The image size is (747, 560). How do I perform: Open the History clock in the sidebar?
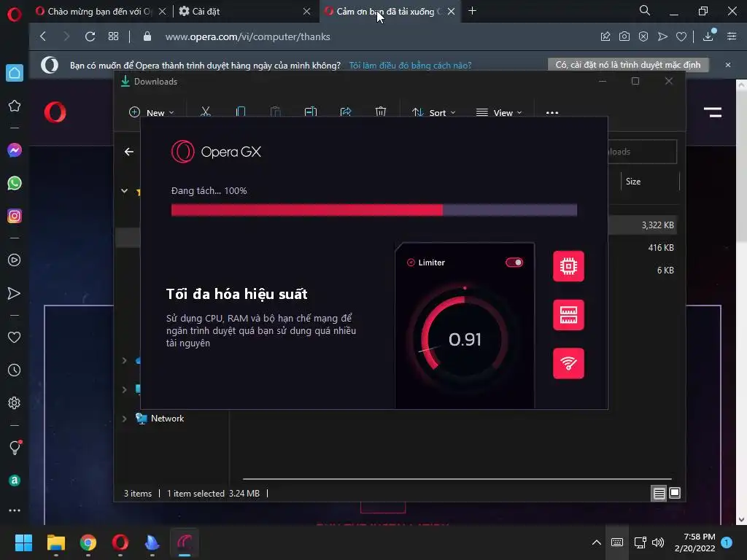(x=15, y=370)
